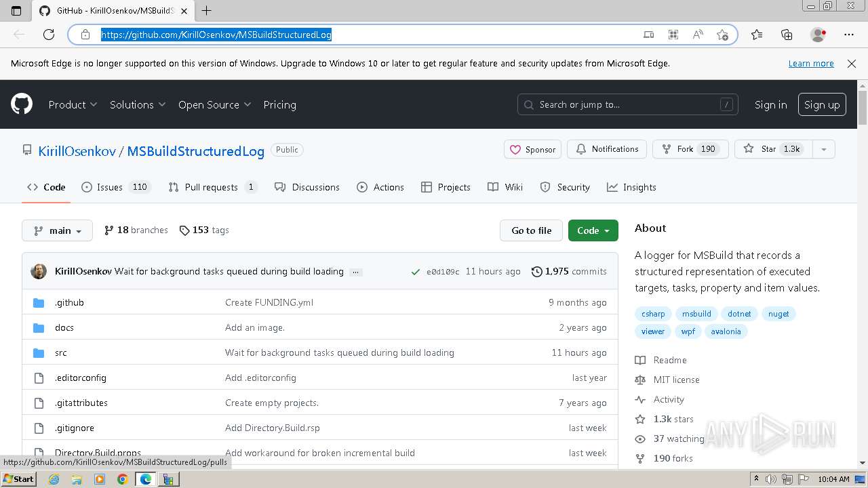Open the Activity link
Image resolution: width=868 pixels, height=488 pixels.
(x=660, y=399)
